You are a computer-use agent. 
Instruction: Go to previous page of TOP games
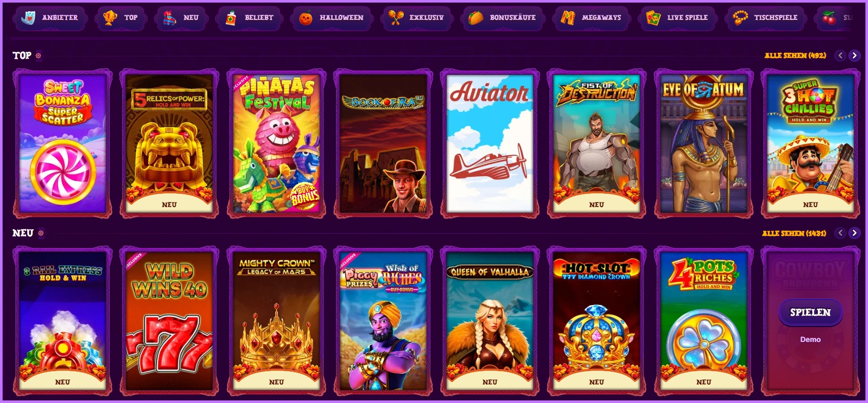pyautogui.click(x=840, y=55)
